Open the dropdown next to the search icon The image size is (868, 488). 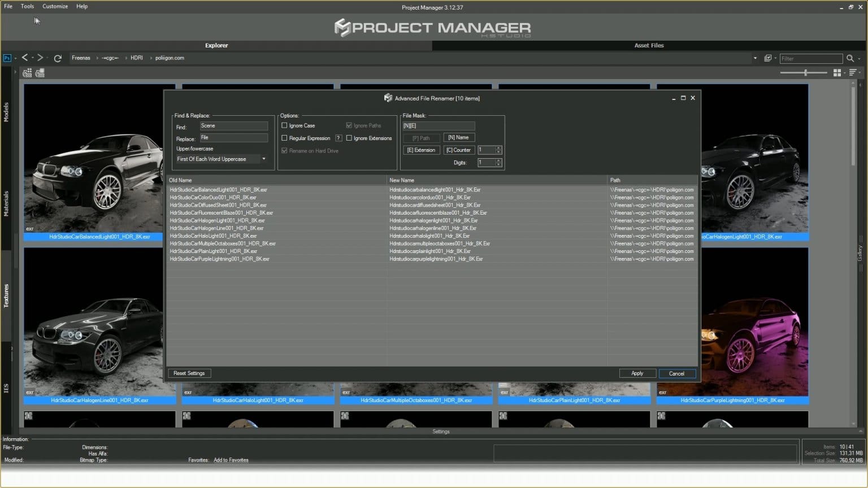pyautogui.click(x=860, y=58)
